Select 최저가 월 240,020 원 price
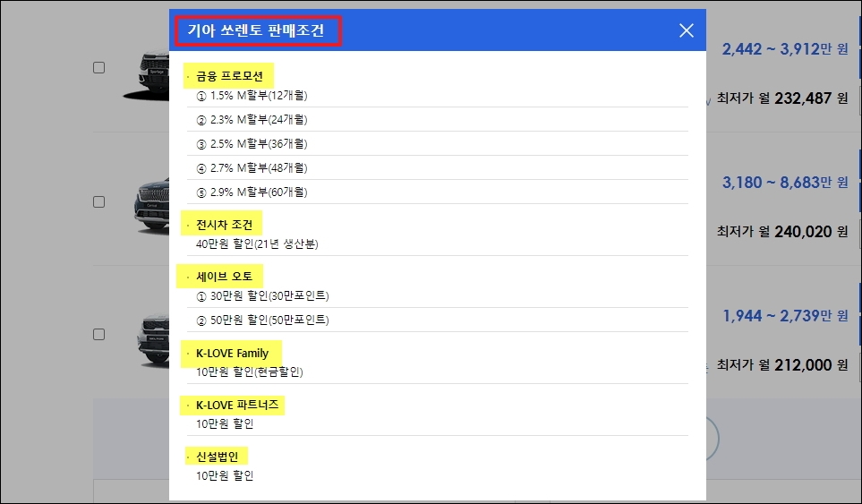 pos(782,232)
